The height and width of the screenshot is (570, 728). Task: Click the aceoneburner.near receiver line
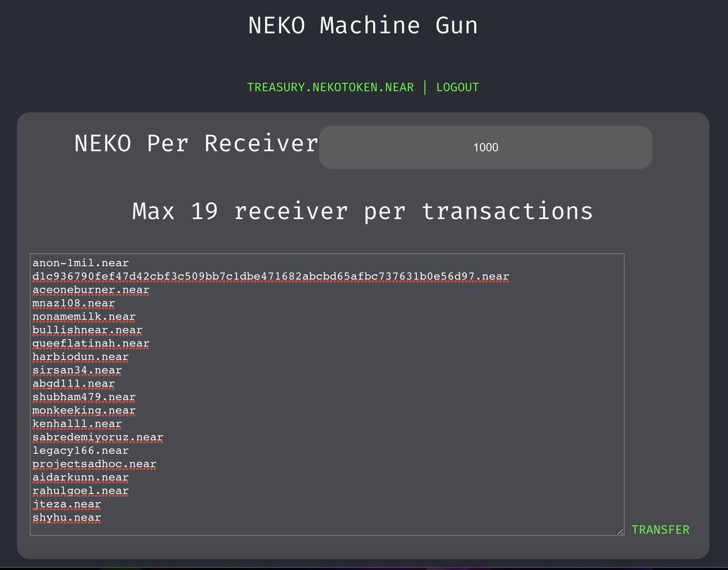pyautogui.click(x=91, y=290)
